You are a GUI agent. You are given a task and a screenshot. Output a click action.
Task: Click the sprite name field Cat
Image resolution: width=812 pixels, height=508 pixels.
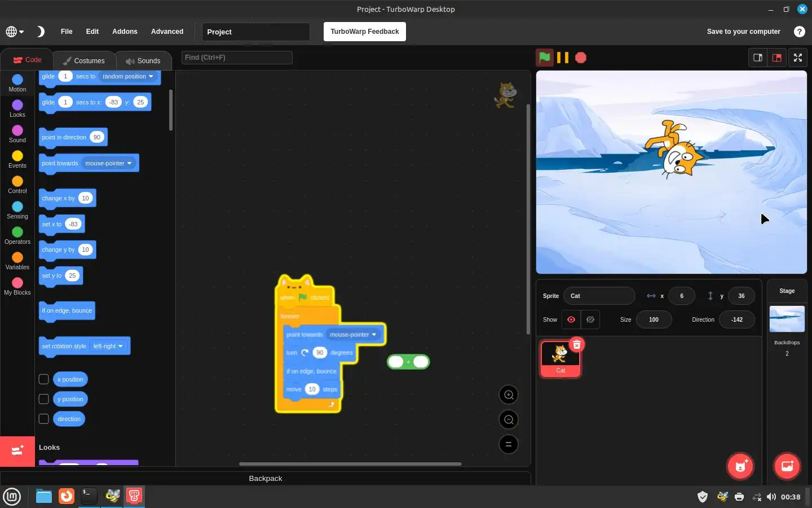[x=599, y=296]
